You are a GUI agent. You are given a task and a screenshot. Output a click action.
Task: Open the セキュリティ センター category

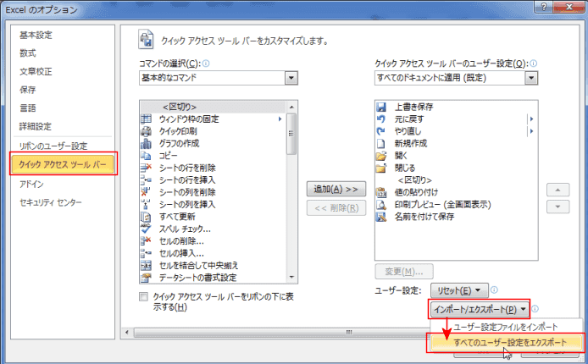pyautogui.click(x=51, y=202)
